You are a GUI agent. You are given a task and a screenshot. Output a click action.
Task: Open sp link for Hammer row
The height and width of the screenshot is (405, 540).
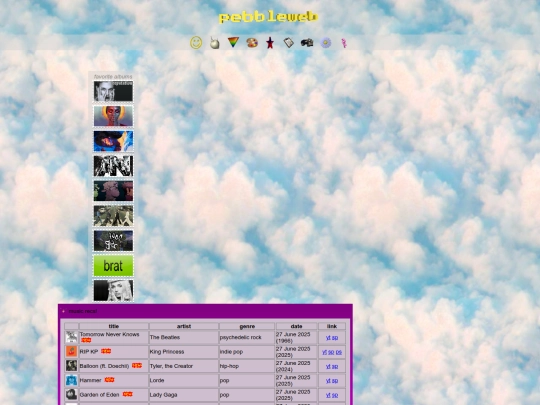(x=335, y=381)
